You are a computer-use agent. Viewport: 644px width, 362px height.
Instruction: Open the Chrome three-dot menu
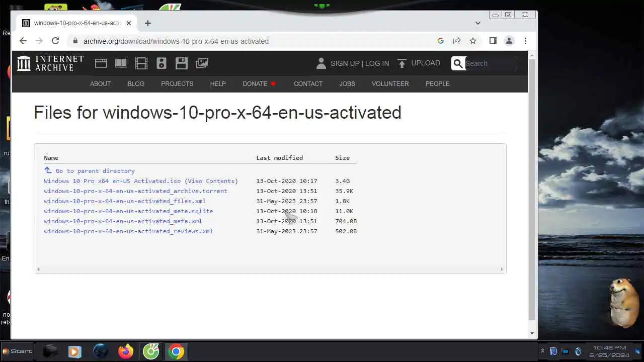click(525, 41)
